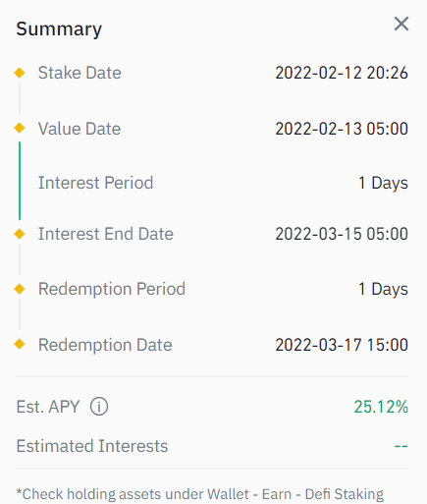Screen dimensions: 427x504
Task: Click the Estimated Interests label
Action: pos(92,446)
